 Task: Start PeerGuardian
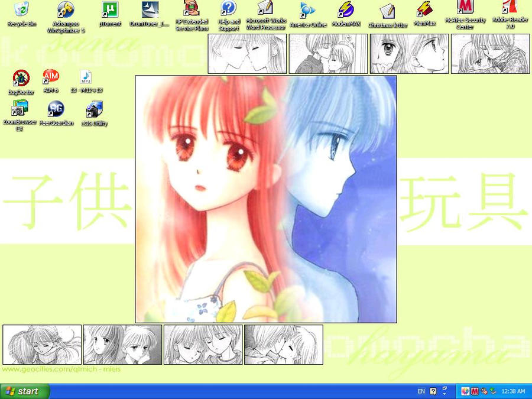pyautogui.click(x=57, y=109)
